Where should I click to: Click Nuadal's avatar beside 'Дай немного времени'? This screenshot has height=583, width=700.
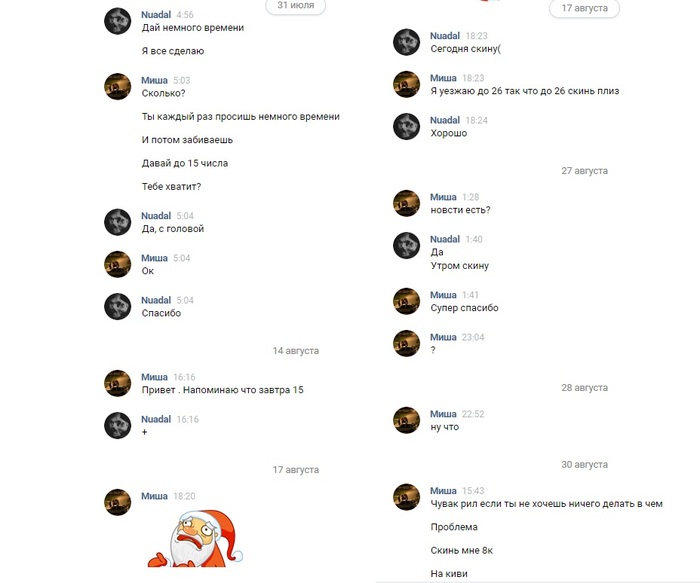117,21
